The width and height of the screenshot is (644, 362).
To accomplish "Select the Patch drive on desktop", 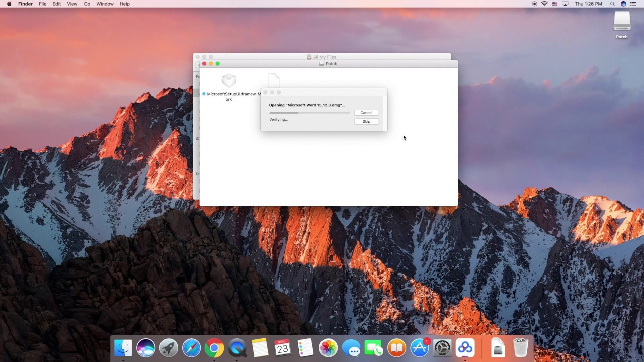I will pyautogui.click(x=622, y=25).
